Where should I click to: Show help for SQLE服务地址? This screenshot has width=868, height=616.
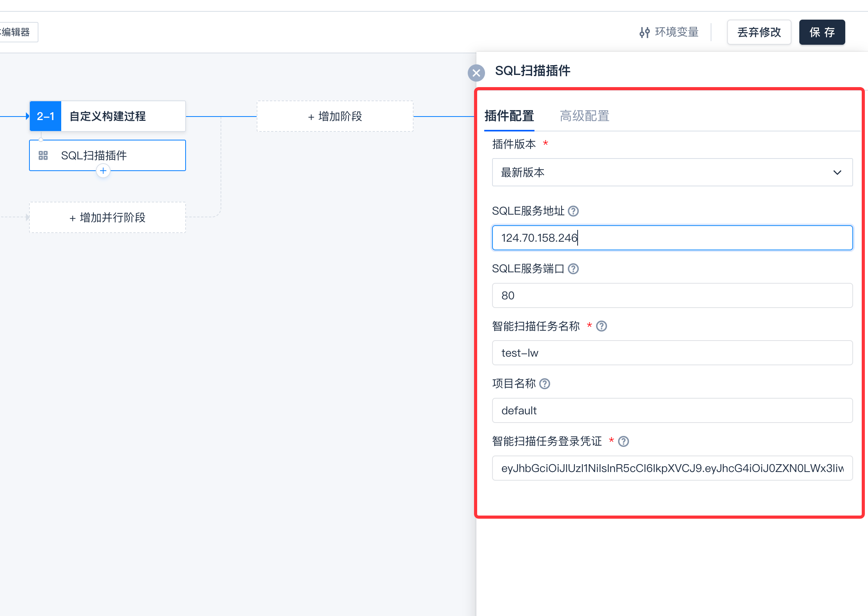[x=573, y=211]
